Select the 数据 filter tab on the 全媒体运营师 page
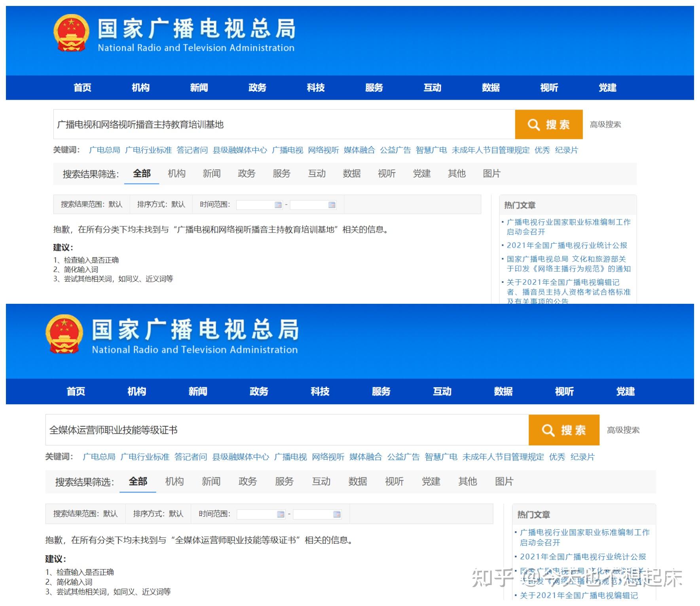This screenshot has height=606, width=700. point(358,481)
